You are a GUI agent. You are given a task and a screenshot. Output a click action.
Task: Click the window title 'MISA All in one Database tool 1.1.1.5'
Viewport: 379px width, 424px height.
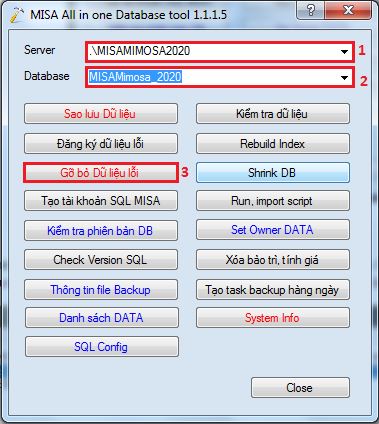[129, 15]
